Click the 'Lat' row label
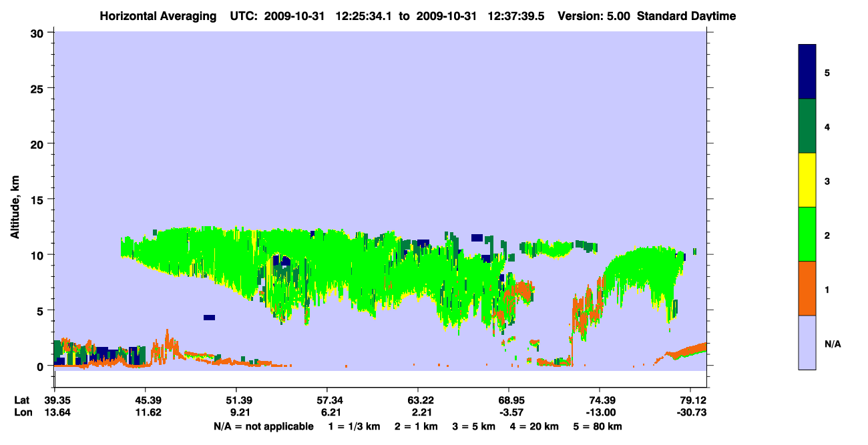 [x=22, y=400]
